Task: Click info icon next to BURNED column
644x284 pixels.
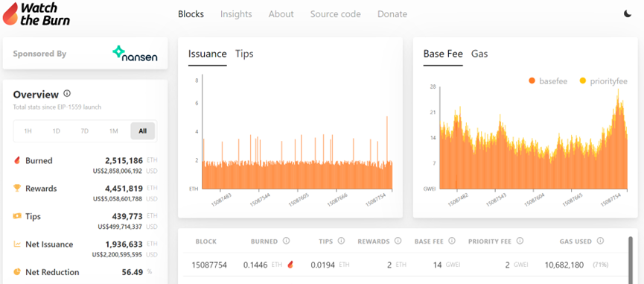Action: pyautogui.click(x=287, y=241)
